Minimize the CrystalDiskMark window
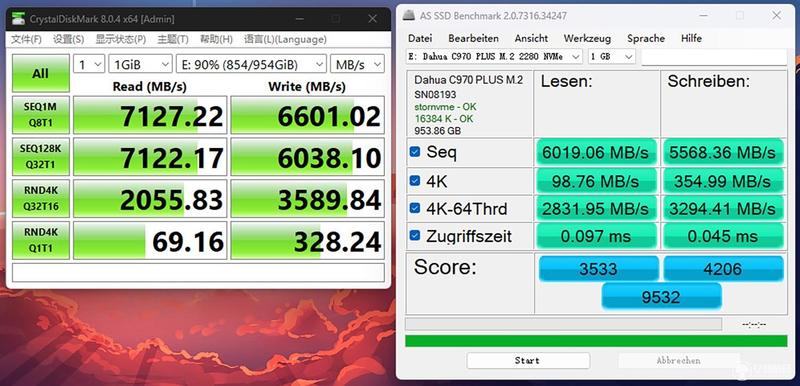Viewport: 800px width, 386px height. 298,19
